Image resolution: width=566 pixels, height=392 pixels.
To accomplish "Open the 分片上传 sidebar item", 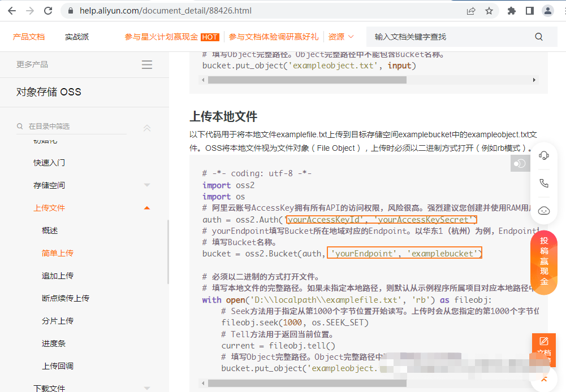I will pos(58,321).
